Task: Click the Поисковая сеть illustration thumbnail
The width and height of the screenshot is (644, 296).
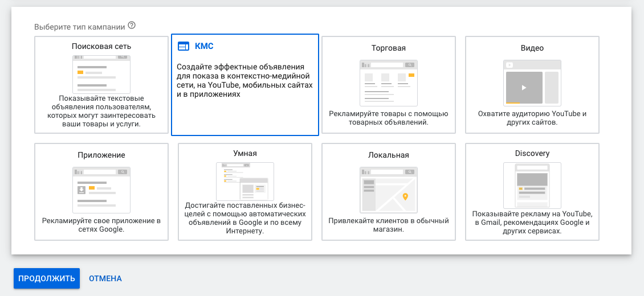Action: pyautogui.click(x=101, y=74)
